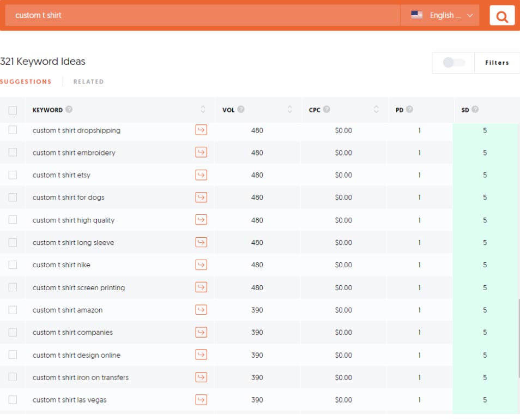Open arrow icon for custom t shirt for dogs
The height and width of the screenshot is (420, 520).
201,197
